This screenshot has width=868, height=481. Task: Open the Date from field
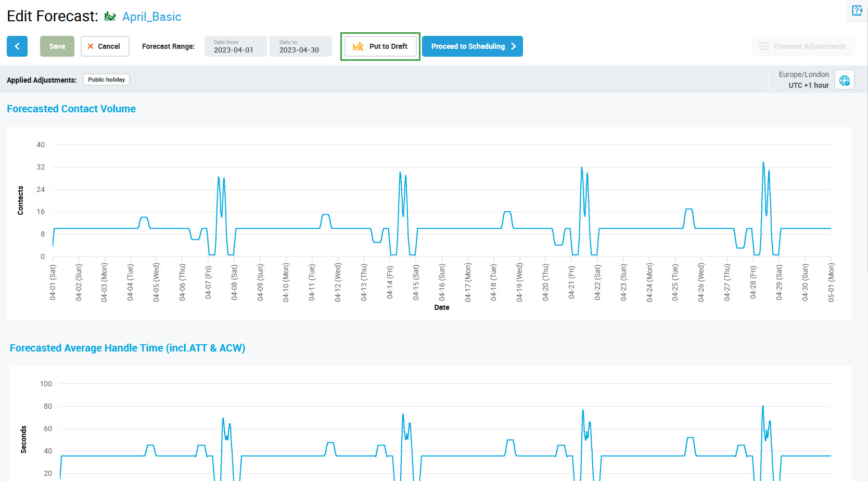point(235,46)
